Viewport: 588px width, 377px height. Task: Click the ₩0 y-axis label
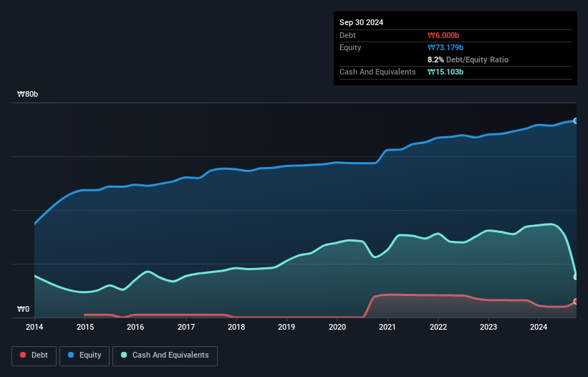coord(23,309)
